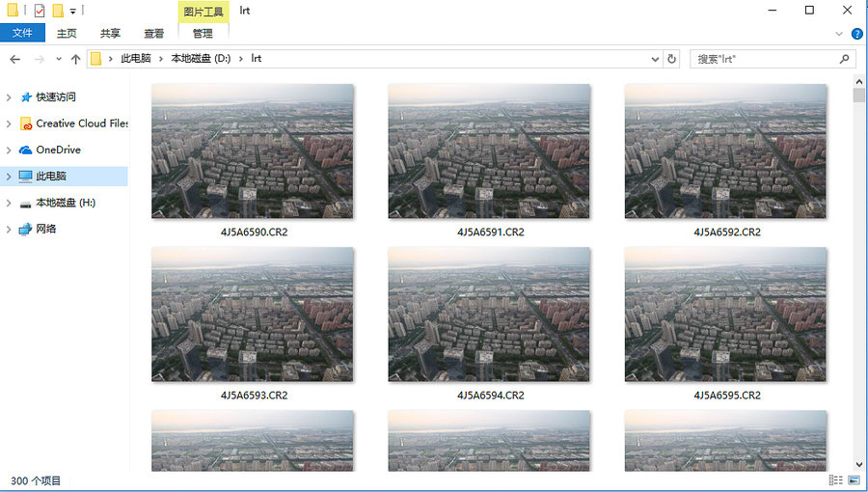Expand the 网络 tree node
868x492 pixels.
pyautogui.click(x=9, y=230)
